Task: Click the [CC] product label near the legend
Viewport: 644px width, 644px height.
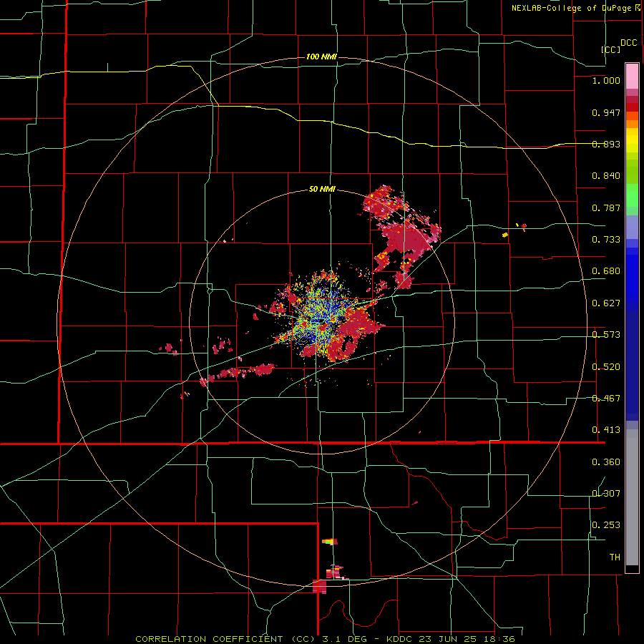Action: tap(611, 49)
